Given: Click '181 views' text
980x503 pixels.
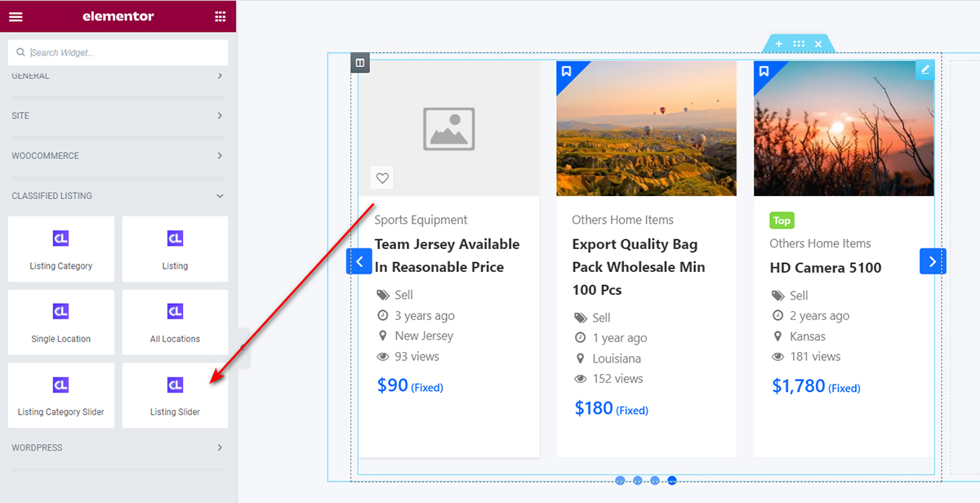Looking at the screenshot, I should coord(815,357).
